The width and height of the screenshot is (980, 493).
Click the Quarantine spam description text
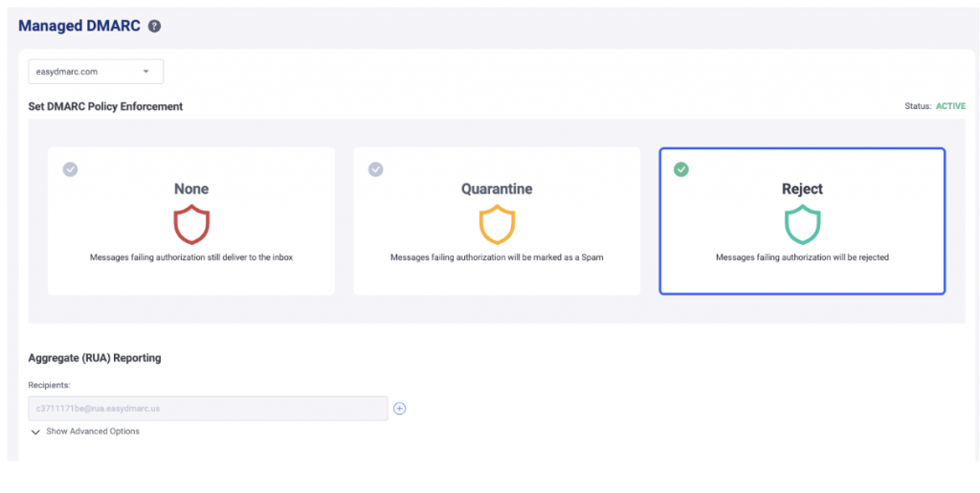[497, 258]
